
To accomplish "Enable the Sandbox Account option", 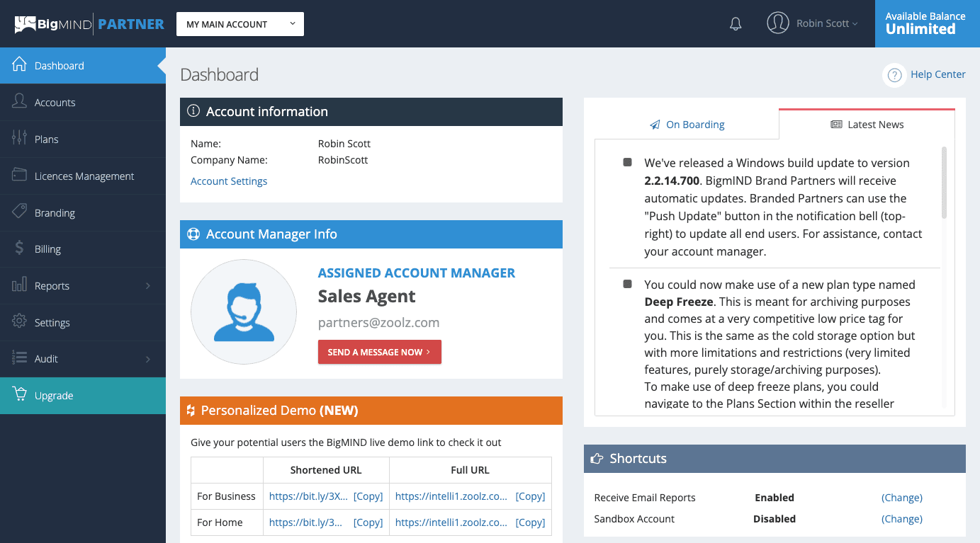I will [901, 518].
